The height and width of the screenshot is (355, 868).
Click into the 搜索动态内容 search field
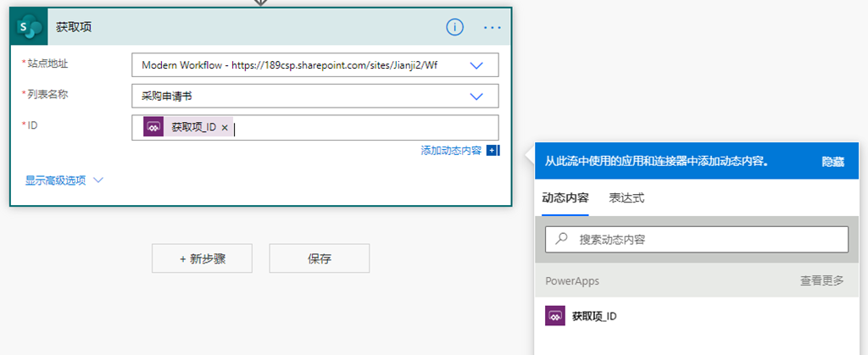tap(697, 240)
